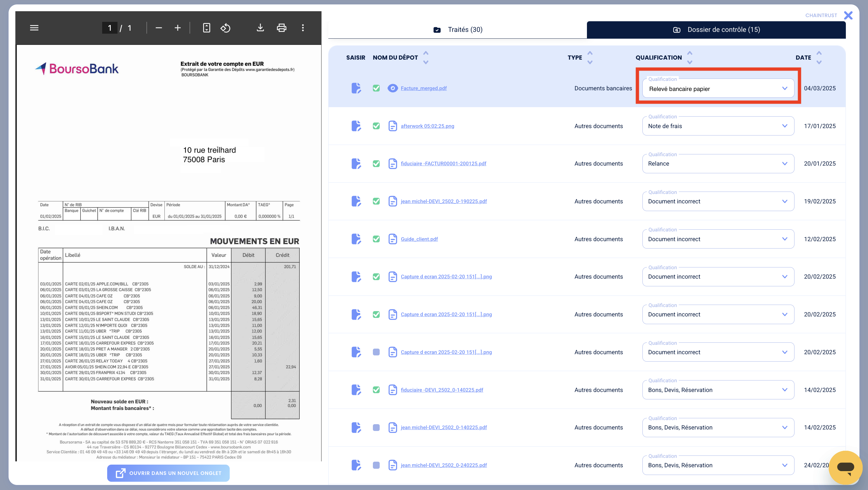Open the Note de frais qualification dropdown
The height and width of the screenshot is (490, 868).
[718, 126]
